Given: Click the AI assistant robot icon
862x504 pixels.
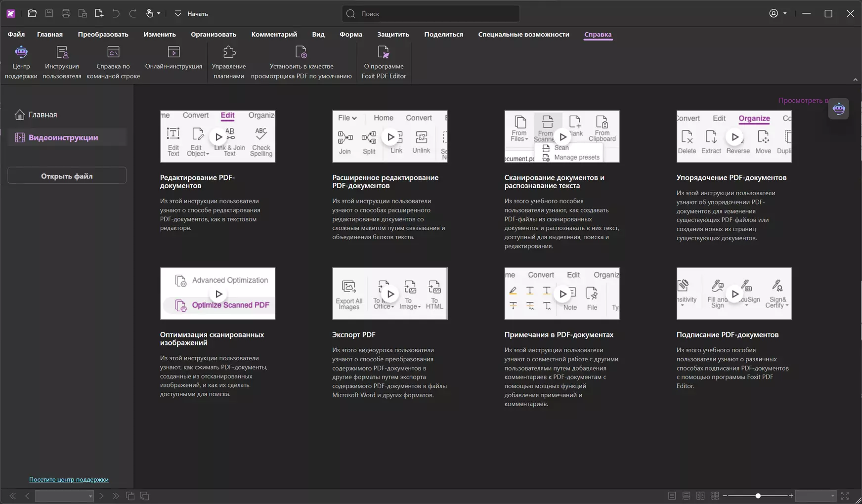Looking at the screenshot, I should tap(839, 109).
